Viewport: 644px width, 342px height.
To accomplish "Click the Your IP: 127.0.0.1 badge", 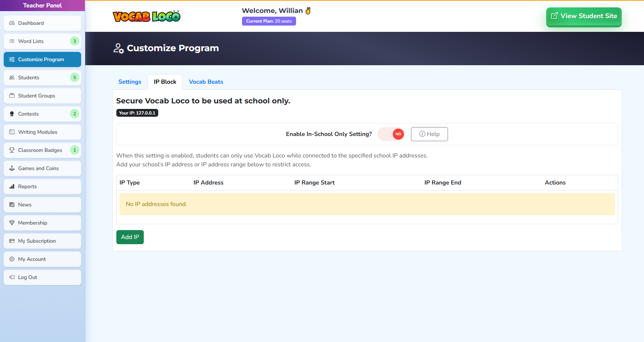I will coord(137,113).
